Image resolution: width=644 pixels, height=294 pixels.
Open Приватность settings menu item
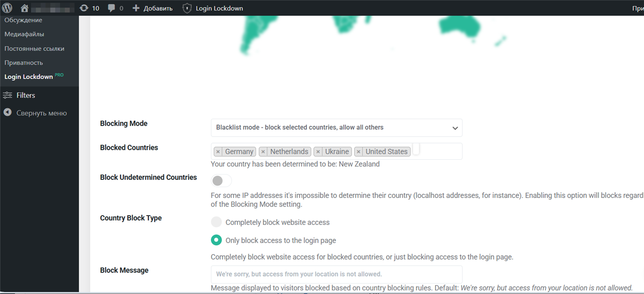click(24, 63)
